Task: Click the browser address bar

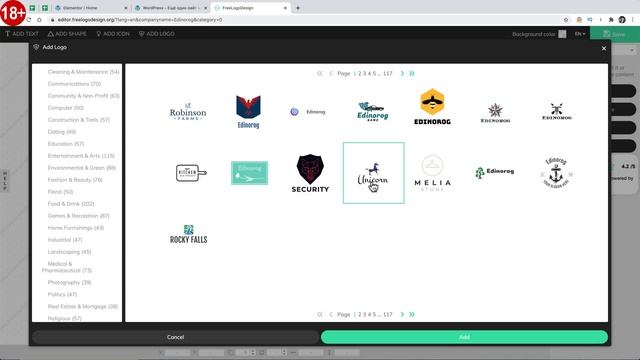Action: pyautogui.click(x=306, y=20)
